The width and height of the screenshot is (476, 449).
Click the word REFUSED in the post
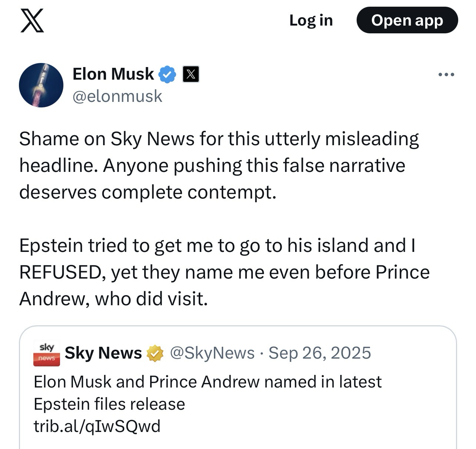pos(59,272)
